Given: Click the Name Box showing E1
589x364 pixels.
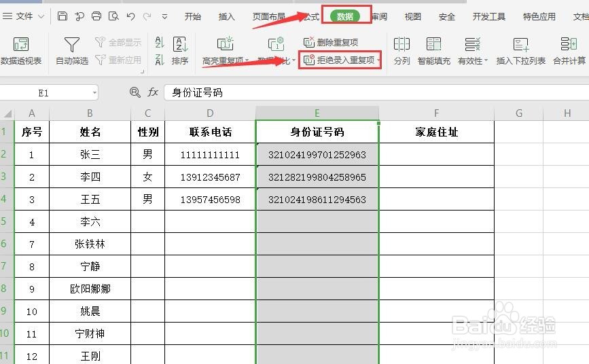Looking at the screenshot, I should point(43,93).
